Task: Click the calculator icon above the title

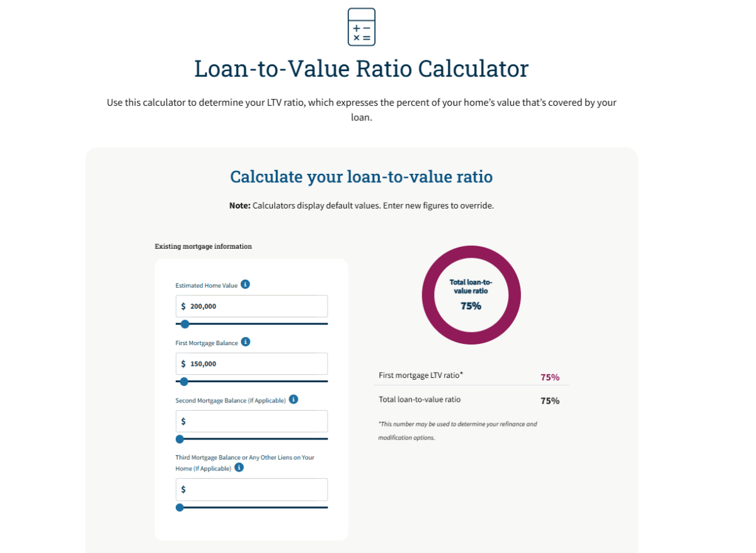Action: coord(361,26)
